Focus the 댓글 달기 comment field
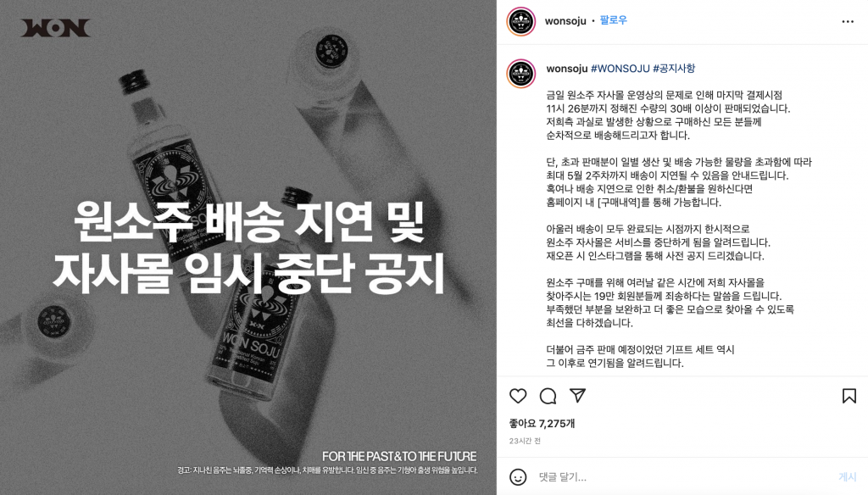 pos(684,476)
